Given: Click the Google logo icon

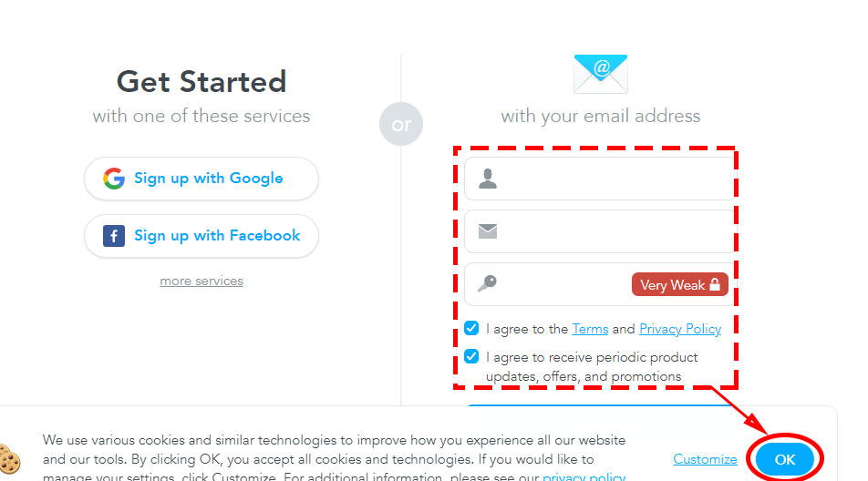Looking at the screenshot, I should (x=114, y=179).
